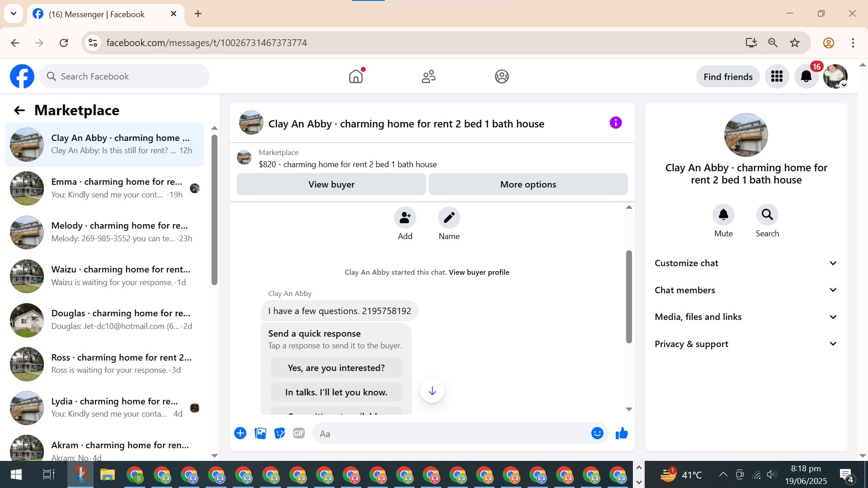Expand Privacy & support section
Screen dimensions: 868x488
point(746,344)
